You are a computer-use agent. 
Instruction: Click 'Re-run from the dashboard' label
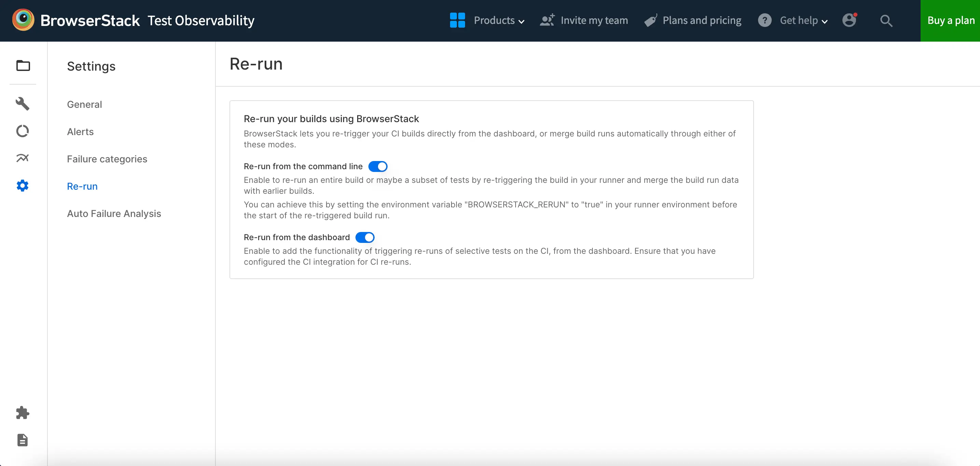(297, 237)
